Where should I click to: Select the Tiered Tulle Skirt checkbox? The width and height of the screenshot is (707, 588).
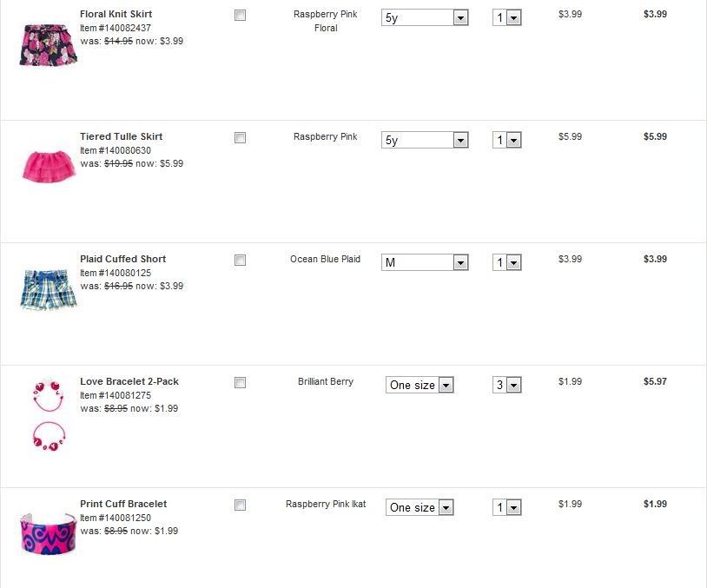(241, 138)
